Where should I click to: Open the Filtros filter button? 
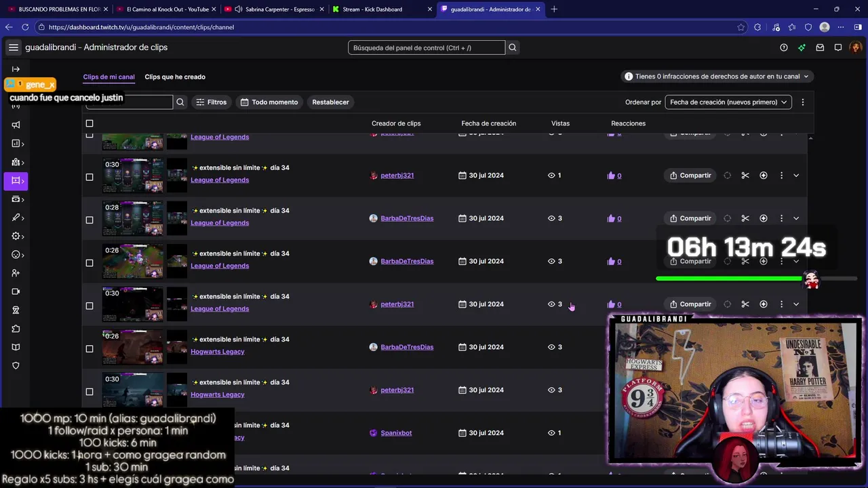[x=211, y=102]
